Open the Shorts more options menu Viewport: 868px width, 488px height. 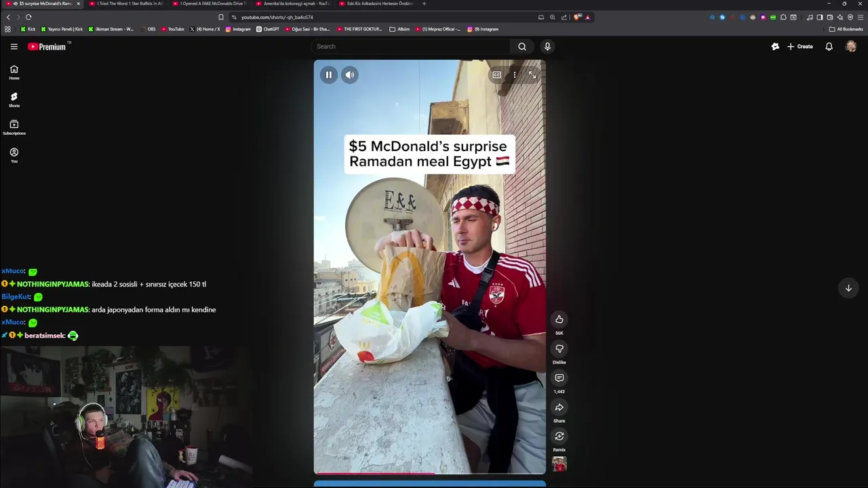coord(515,75)
